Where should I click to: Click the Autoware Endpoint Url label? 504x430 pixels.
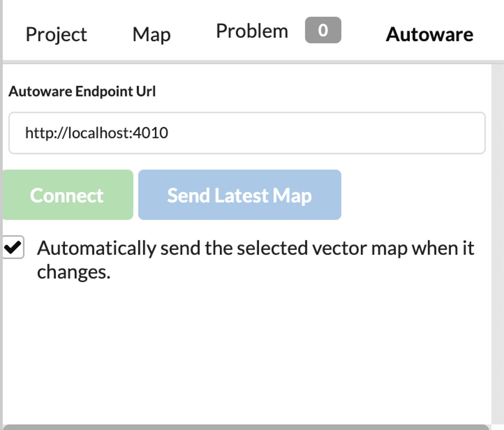[82, 92]
